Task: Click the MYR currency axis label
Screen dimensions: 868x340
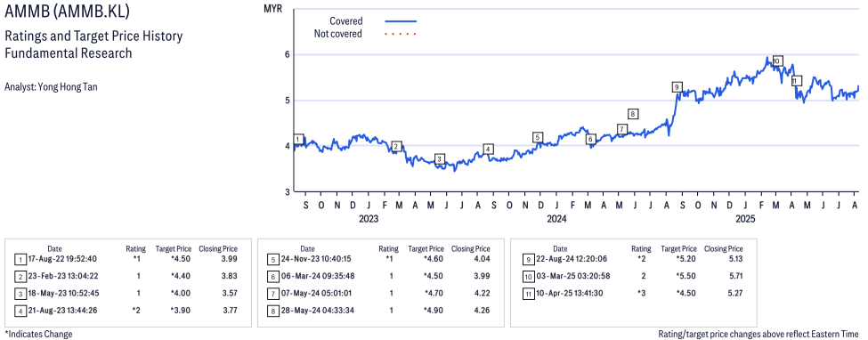Action: [273, 10]
